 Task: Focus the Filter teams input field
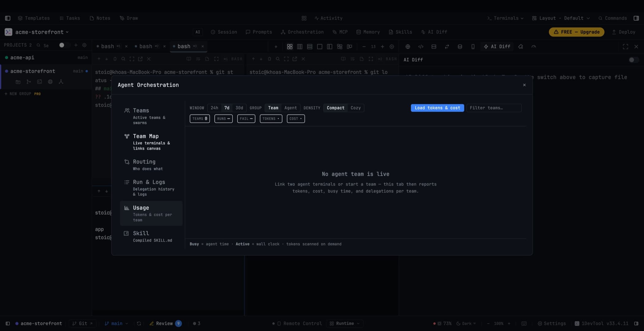click(x=494, y=108)
